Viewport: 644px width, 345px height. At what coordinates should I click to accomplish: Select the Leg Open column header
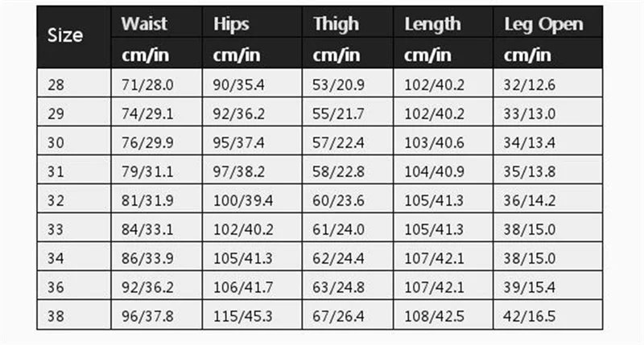click(x=543, y=24)
